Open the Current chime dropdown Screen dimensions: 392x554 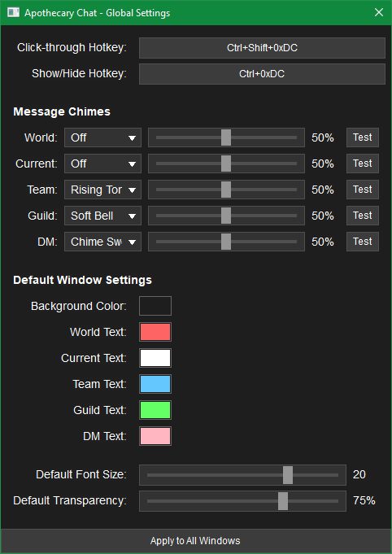102,164
